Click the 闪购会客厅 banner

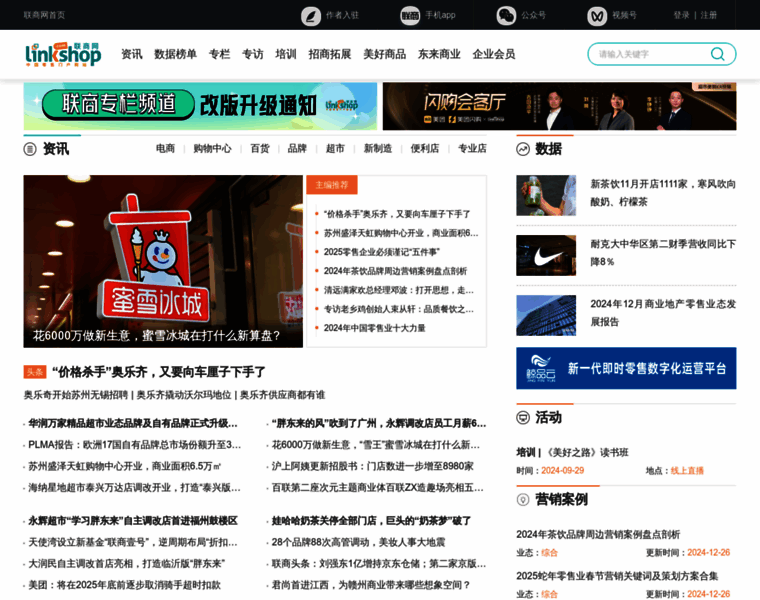click(x=559, y=106)
